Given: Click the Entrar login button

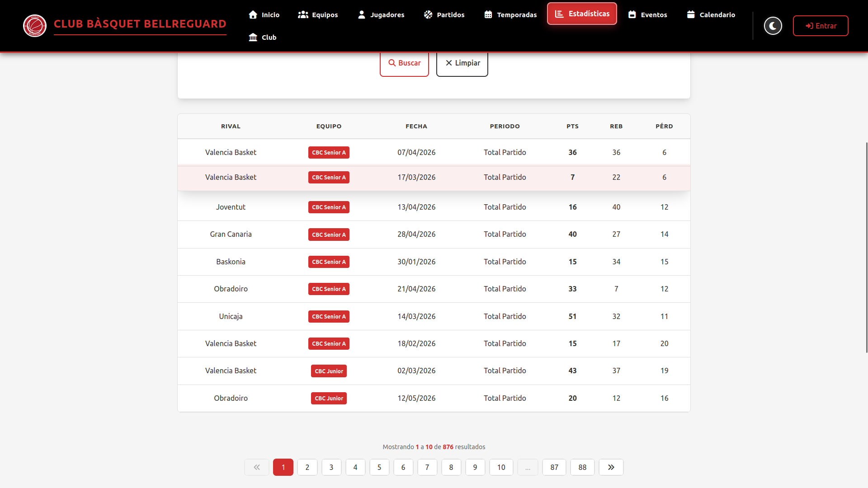Looking at the screenshot, I should coord(821,26).
